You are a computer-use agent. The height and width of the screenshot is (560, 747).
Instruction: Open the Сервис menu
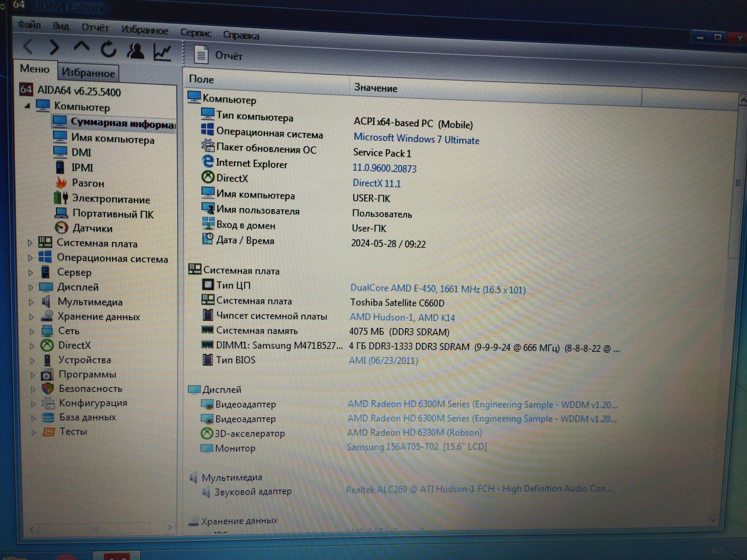coord(196,33)
